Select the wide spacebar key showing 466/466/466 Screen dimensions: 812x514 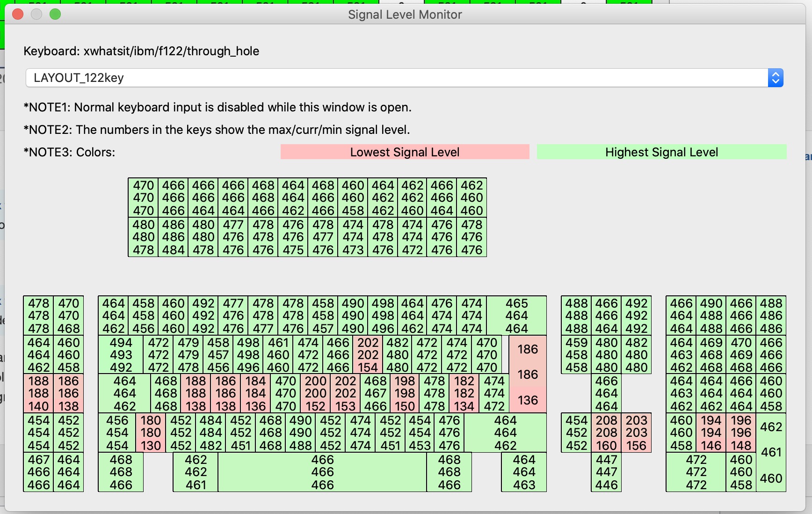point(322,472)
